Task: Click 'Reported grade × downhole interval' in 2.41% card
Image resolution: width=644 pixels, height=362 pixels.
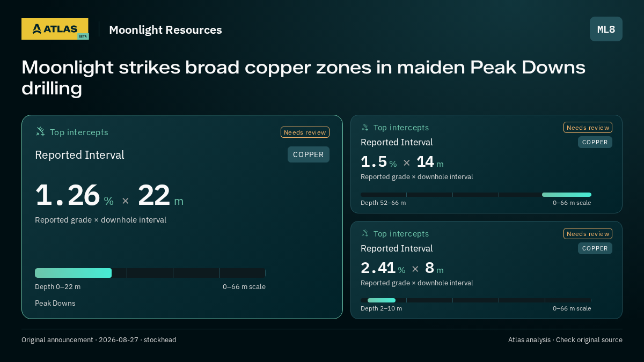Action: pyautogui.click(x=417, y=283)
